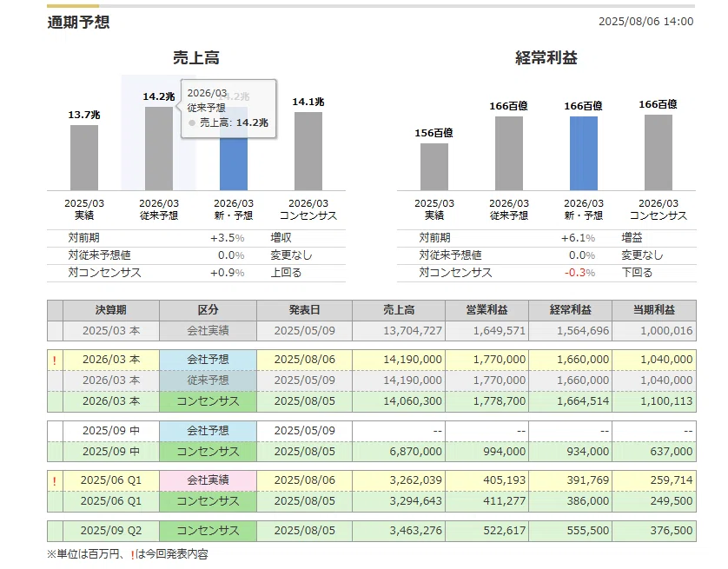
Task: Click the 会社実績 cell in the 2025/03 本 row
Action: click(x=208, y=331)
